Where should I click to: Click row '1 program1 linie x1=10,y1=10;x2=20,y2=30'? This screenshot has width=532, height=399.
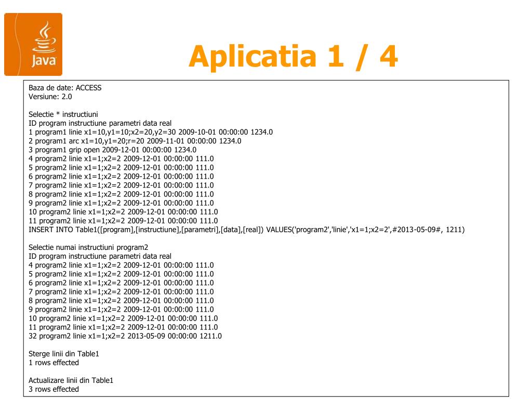pos(151,132)
